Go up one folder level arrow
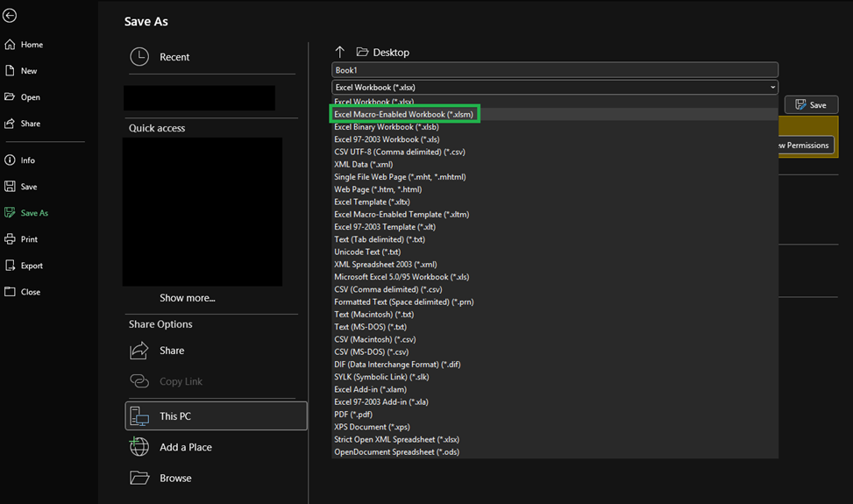Image resolution: width=853 pixels, height=504 pixels. point(340,53)
